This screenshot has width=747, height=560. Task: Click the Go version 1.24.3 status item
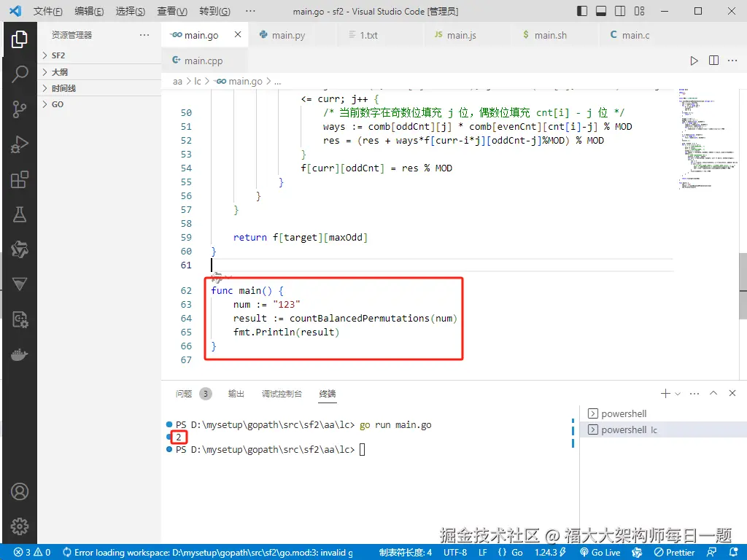pos(550,553)
